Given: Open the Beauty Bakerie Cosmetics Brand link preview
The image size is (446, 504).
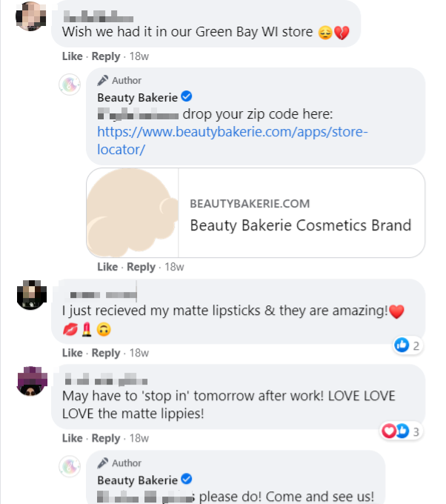Looking at the screenshot, I should coord(256,213).
